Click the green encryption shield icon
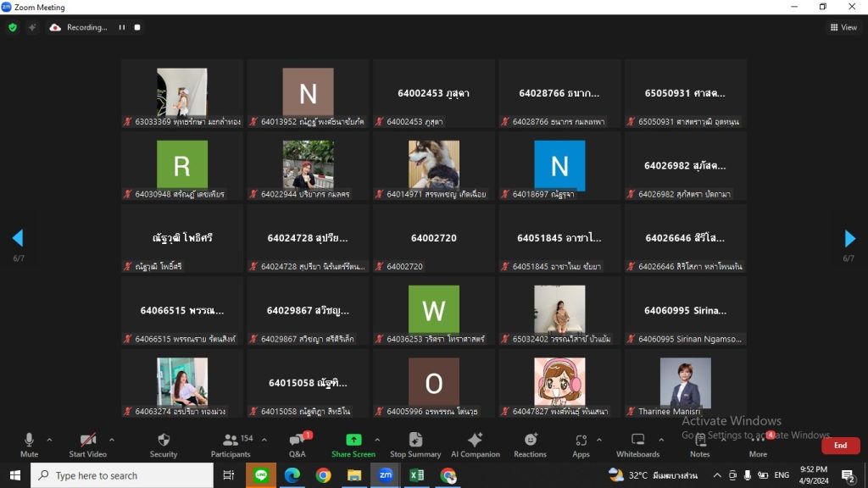This screenshot has height=488, width=868. [x=13, y=27]
